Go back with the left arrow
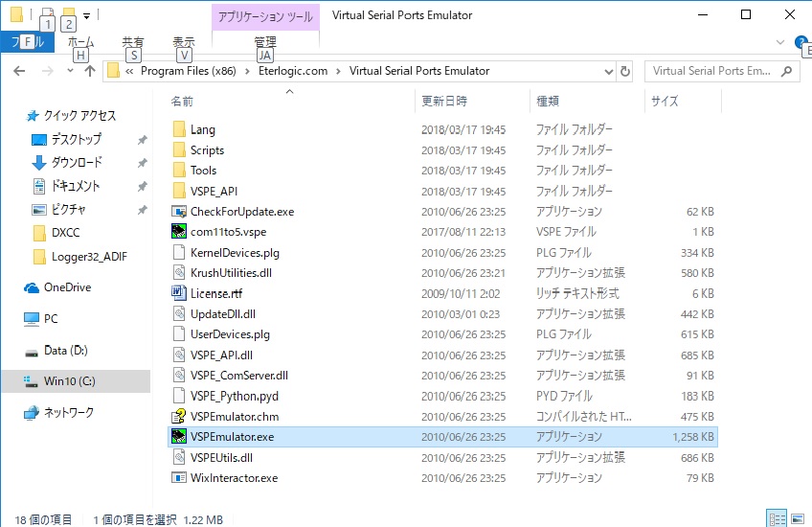812x527 pixels. click(19, 71)
